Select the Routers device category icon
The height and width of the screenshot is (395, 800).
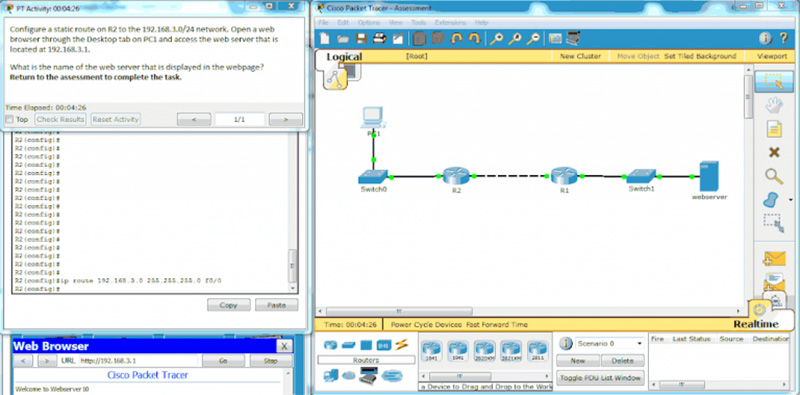tap(331, 345)
